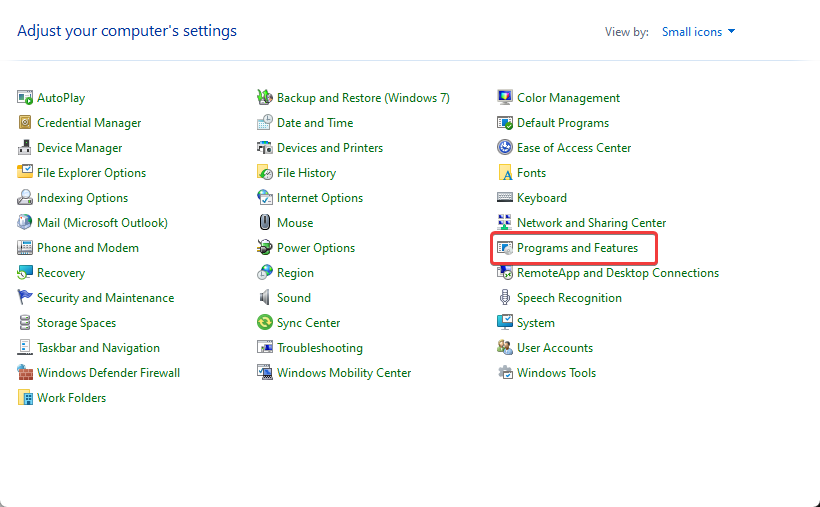Select Troubleshooting link
The width and height of the screenshot is (820, 507).
click(320, 348)
